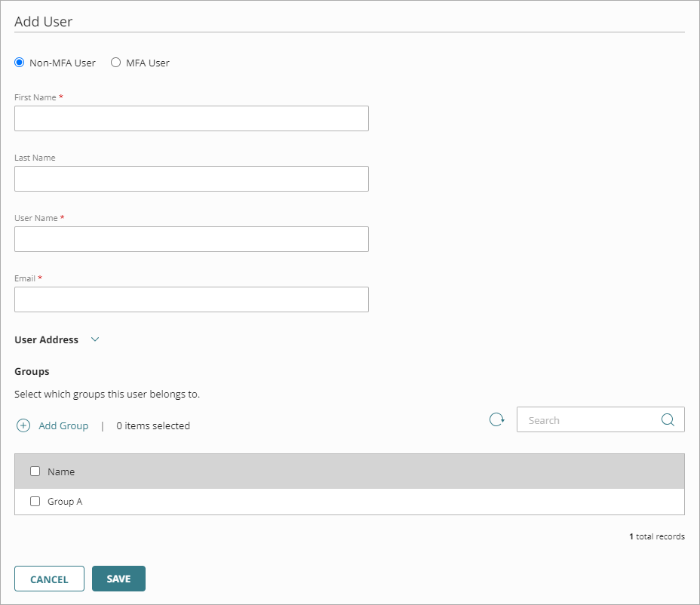Viewport: 700px width, 605px height.
Task: Click the required asterisk beside First Name
Action: point(60,97)
